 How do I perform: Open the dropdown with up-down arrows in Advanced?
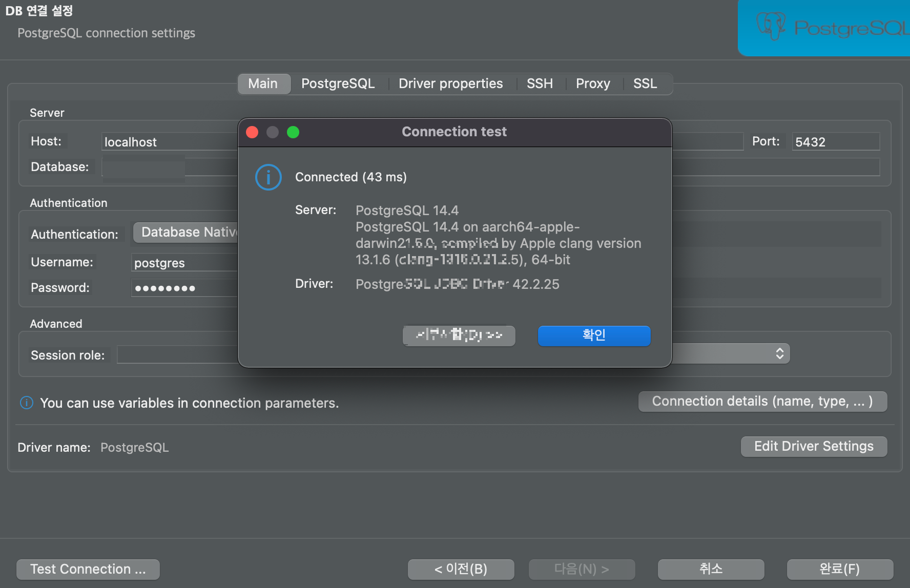[x=731, y=354]
